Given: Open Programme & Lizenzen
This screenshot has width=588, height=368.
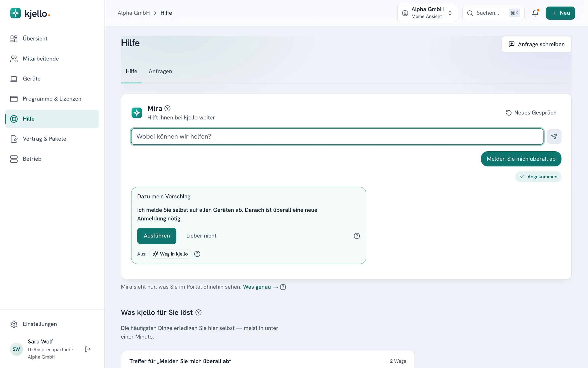Looking at the screenshot, I should point(52,99).
